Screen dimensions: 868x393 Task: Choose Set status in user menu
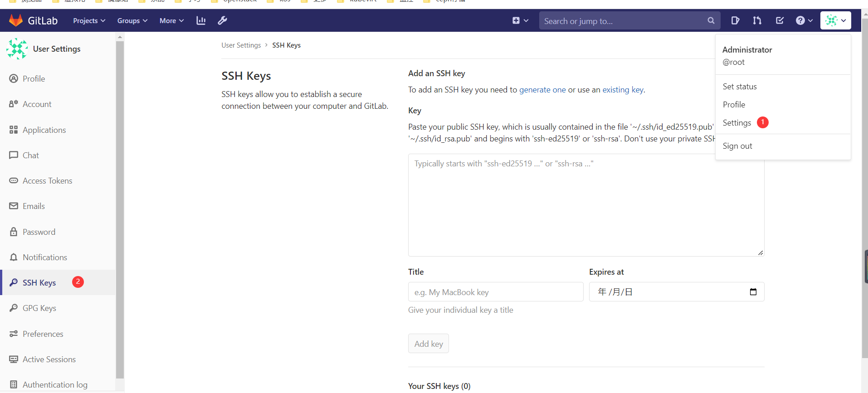[x=740, y=87]
